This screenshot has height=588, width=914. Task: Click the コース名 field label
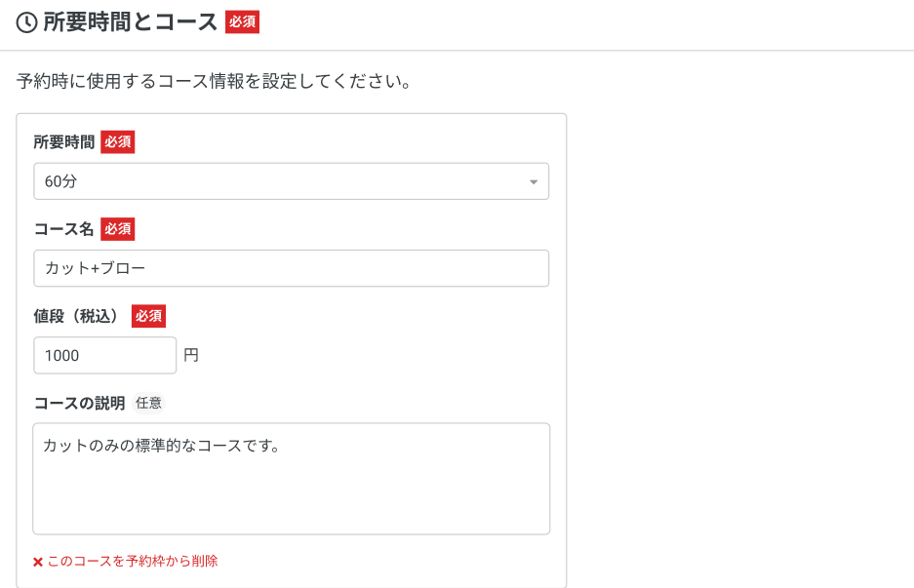64,229
